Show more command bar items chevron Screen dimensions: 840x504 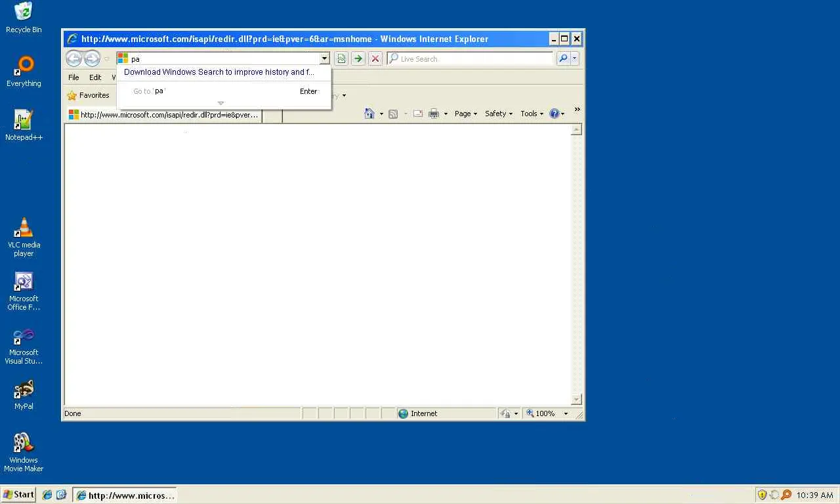click(x=577, y=110)
